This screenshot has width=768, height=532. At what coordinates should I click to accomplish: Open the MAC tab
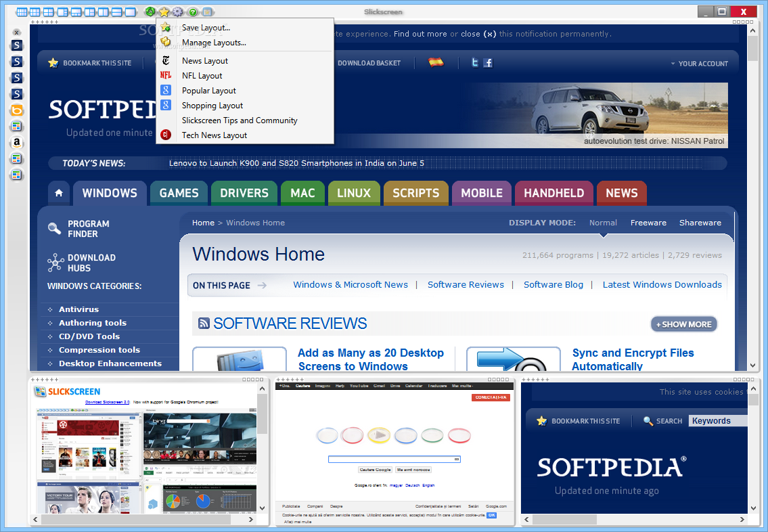(302, 193)
